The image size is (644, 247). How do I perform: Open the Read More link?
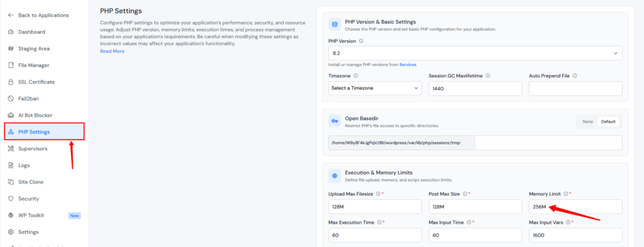[112, 52]
